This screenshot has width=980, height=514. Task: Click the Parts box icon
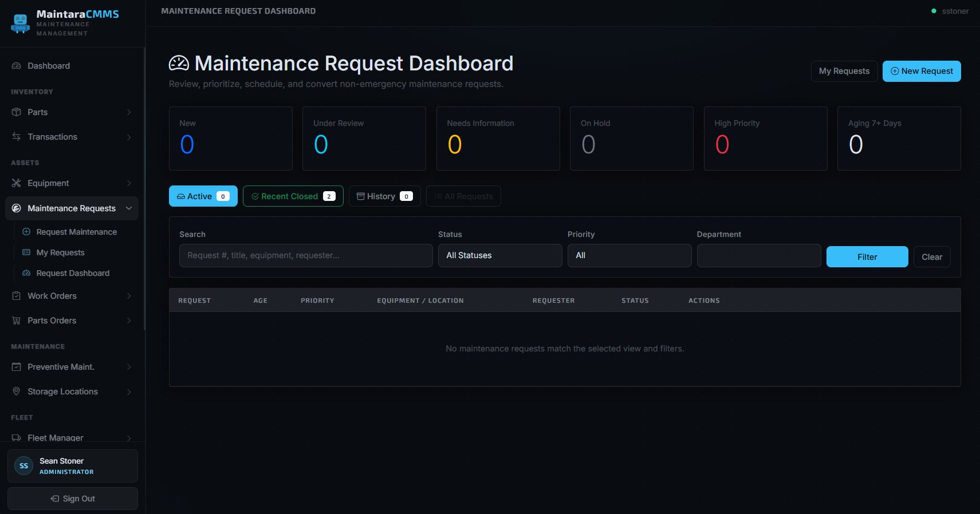click(x=17, y=112)
